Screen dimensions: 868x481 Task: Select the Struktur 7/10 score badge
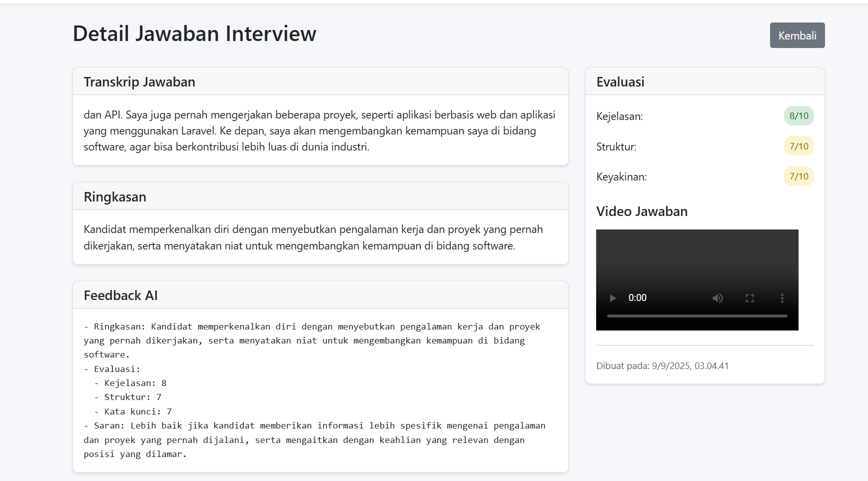click(x=799, y=146)
